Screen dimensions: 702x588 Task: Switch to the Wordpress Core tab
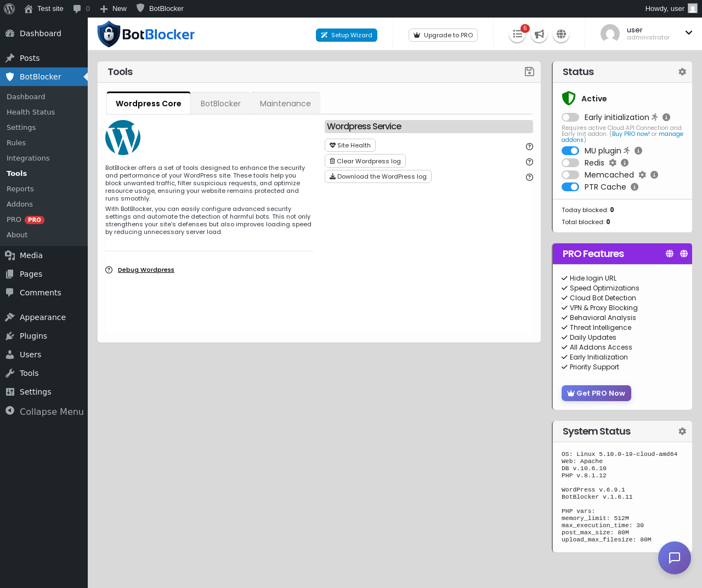click(149, 104)
